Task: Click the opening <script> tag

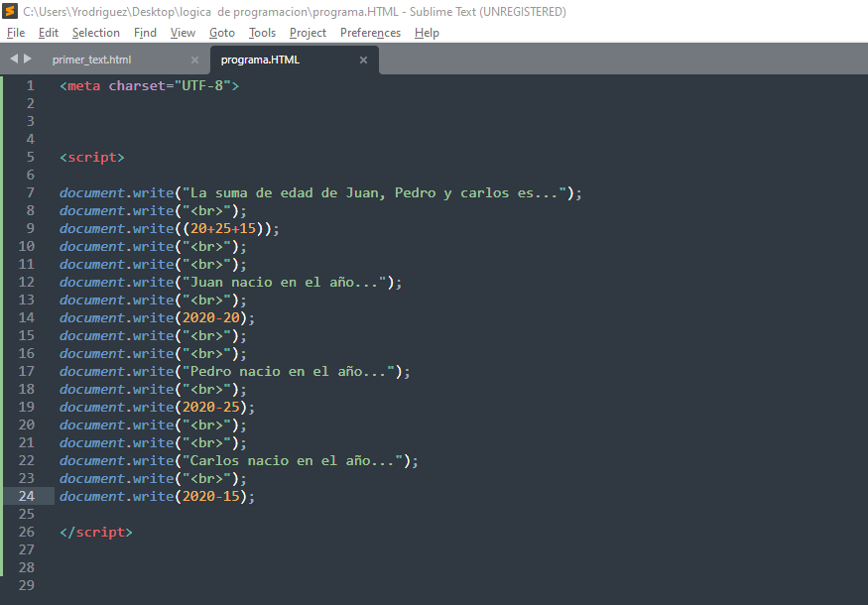Action: click(92, 157)
